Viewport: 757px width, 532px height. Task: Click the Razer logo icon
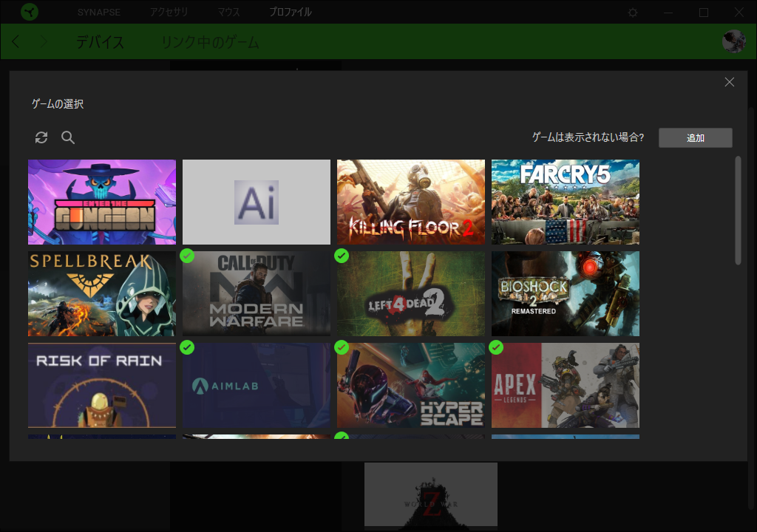30,12
